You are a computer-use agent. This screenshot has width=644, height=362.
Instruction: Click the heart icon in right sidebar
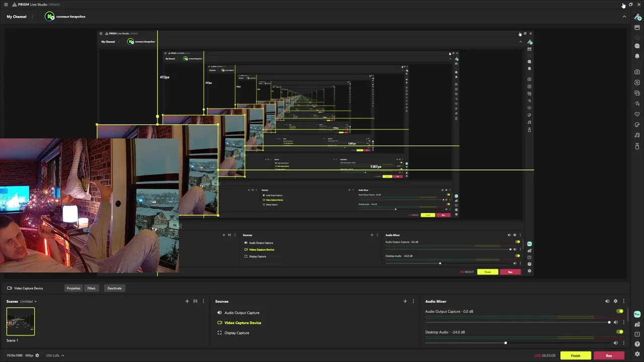(637, 114)
